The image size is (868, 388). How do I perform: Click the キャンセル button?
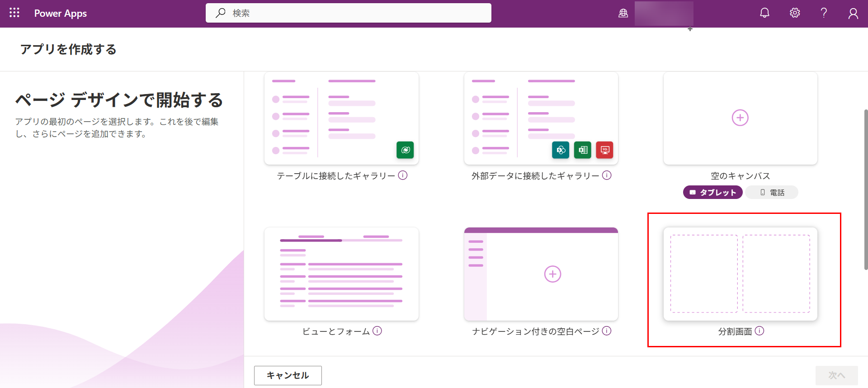pos(288,375)
